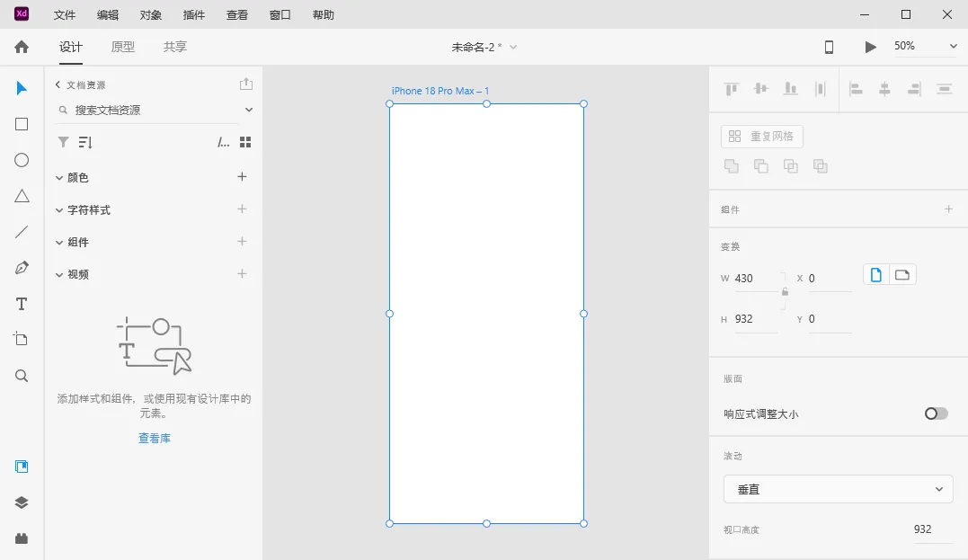This screenshot has height=560, width=968.
Task: Toggle 响应式调整大小 switch
Action: (x=936, y=413)
